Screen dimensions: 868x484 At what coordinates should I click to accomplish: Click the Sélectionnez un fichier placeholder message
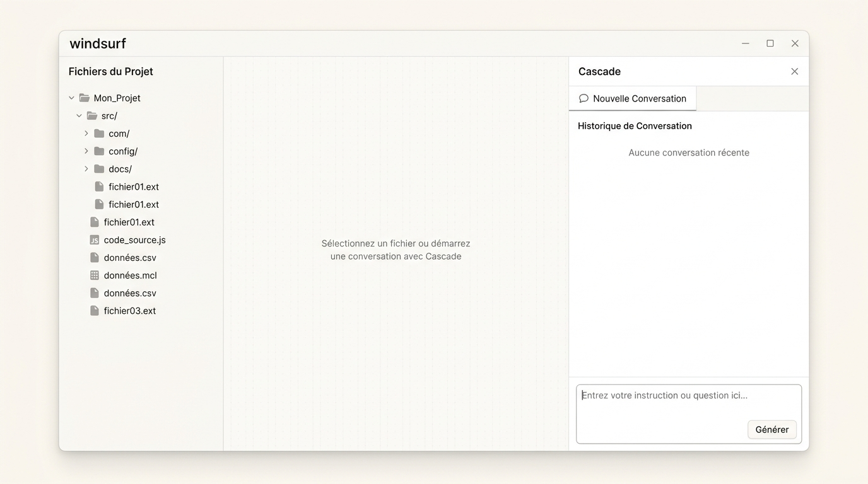[x=396, y=250]
